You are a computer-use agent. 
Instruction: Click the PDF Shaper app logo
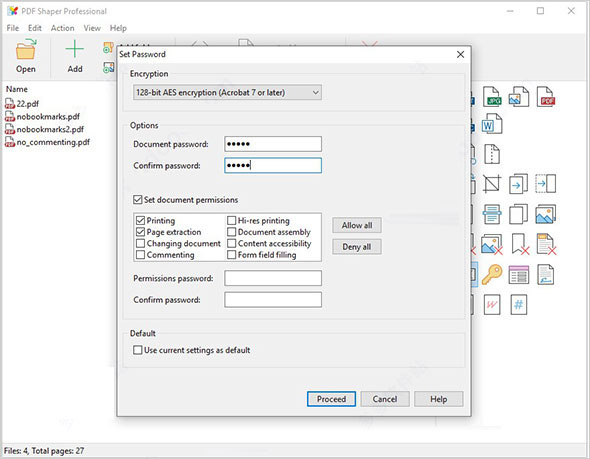[x=12, y=11]
